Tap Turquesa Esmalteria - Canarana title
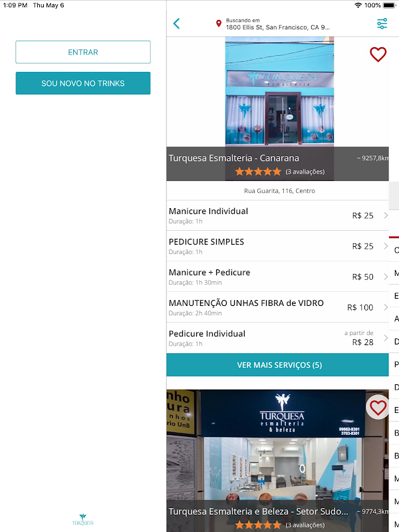The image size is (399, 532). [234, 158]
